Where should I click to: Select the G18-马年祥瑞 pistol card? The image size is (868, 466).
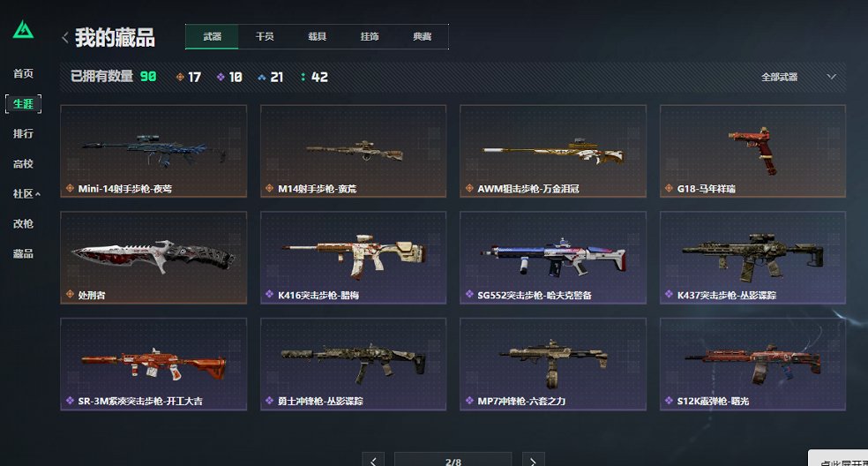pos(752,151)
